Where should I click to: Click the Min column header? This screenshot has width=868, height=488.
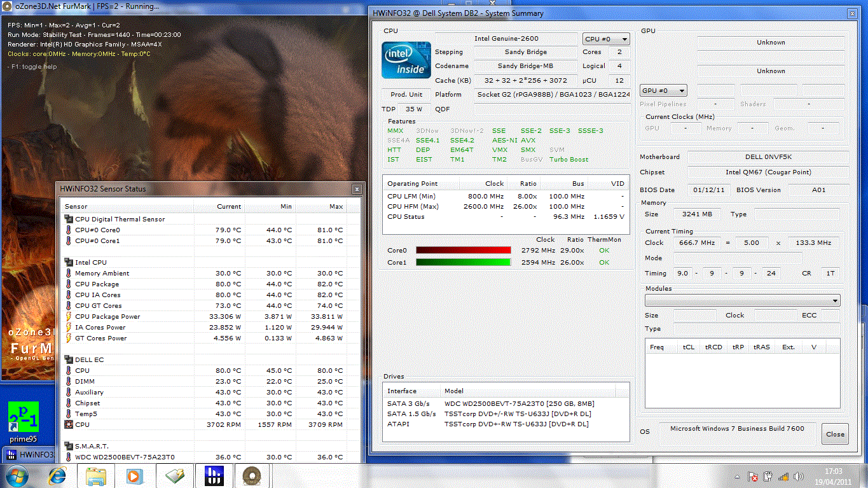pos(270,206)
